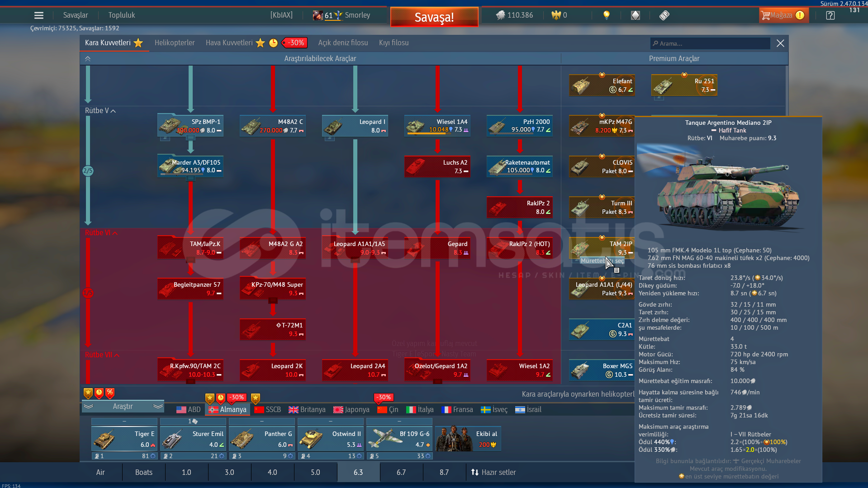
Task: Open the light bulb hints icon
Action: point(607,15)
